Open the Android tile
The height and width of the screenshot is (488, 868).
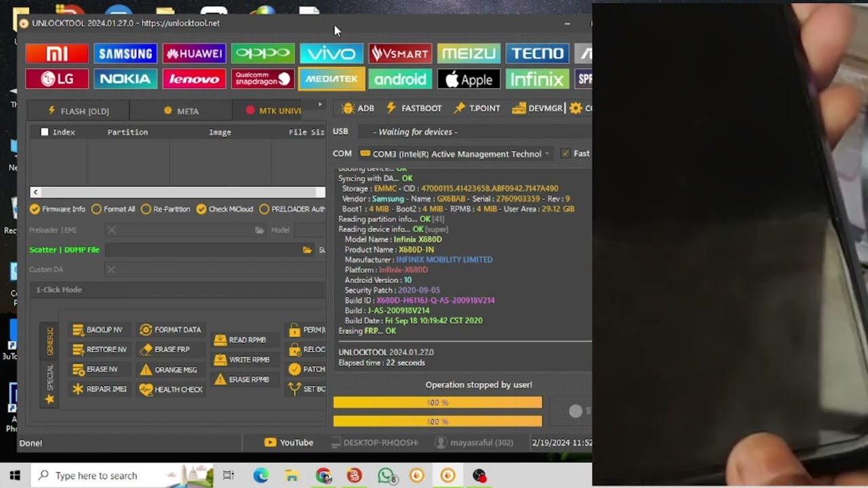pyautogui.click(x=400, y=79)
